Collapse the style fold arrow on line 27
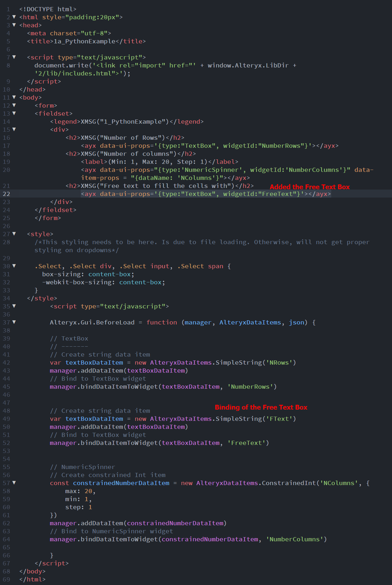 coord(14,234)
